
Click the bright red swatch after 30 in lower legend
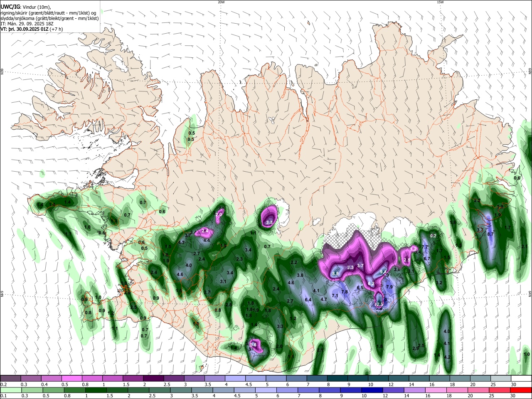click(521, 390)
